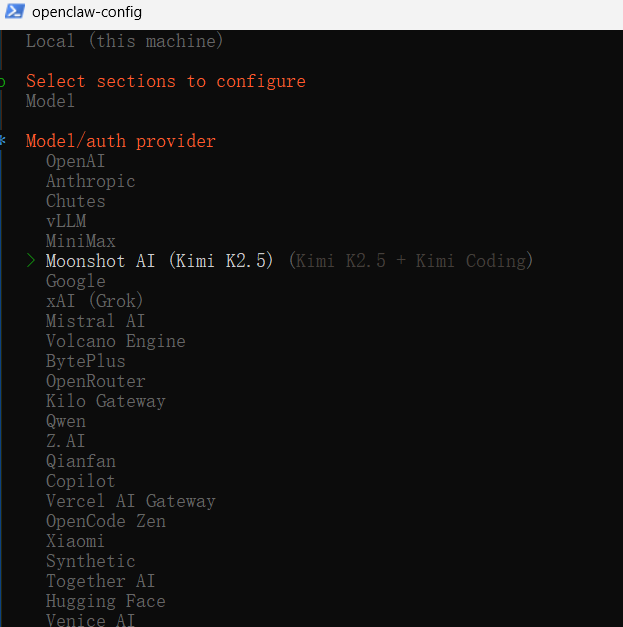Choose Anthropic as the provider
The image size is (623, 627).
click(90, 181)
